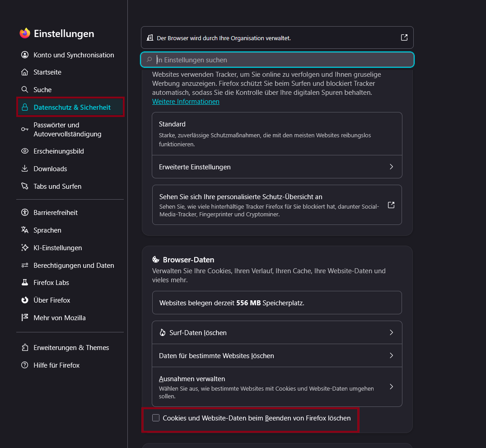Click the Erweiterungen & Themes puzzle icon
The width and height of the screenshot is (486, 448).
(25, 348)
